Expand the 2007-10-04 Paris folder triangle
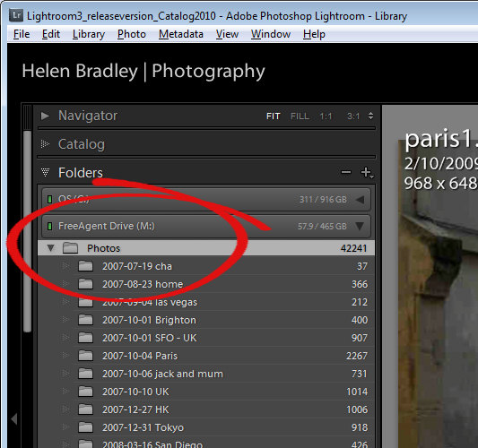 (65, 356)
